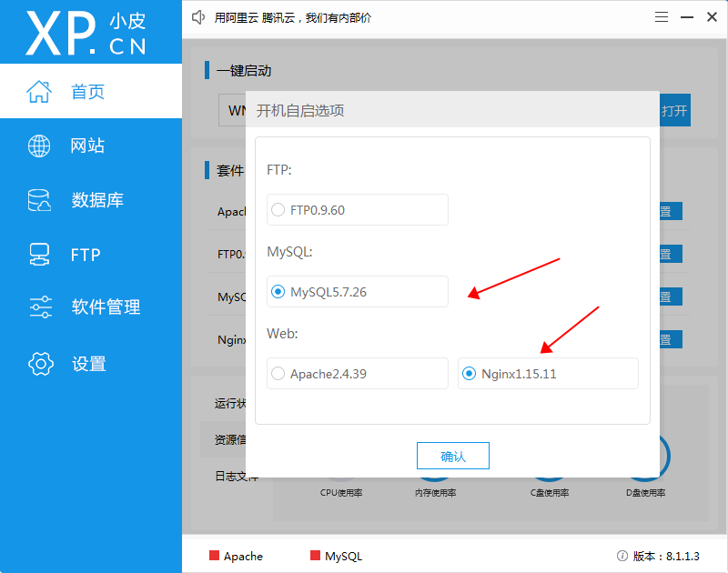This screenshot has height=573, width=728.
Task: Click the version info icon
Action: [x=622, y=556]
